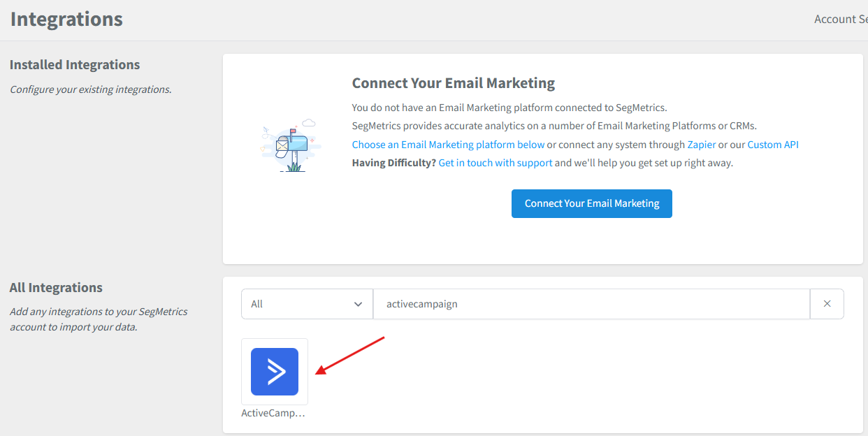Open the Custom API link
Screen dimensions: 868x436
point(773,145)
